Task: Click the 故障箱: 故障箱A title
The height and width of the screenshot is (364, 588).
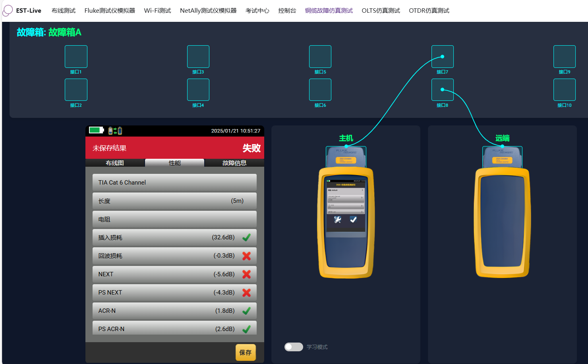Action: click(x=49, y=32)
